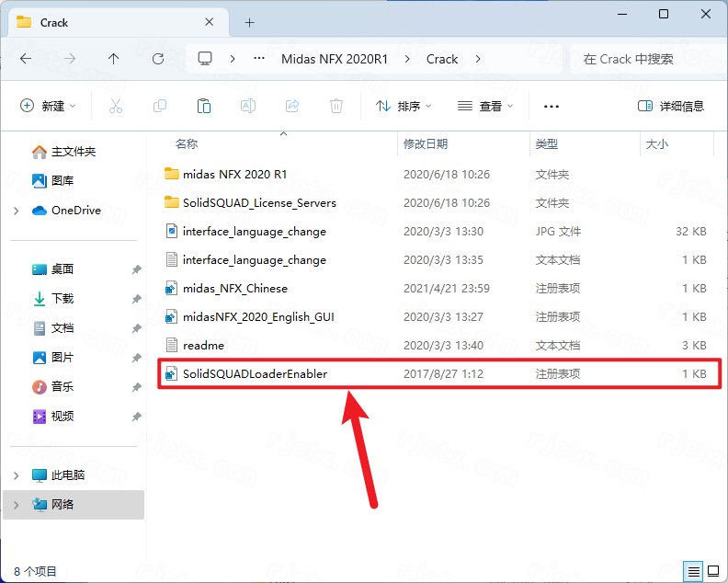
Task: Click the Share toolbar icon
Action: [x=292, y=106]
